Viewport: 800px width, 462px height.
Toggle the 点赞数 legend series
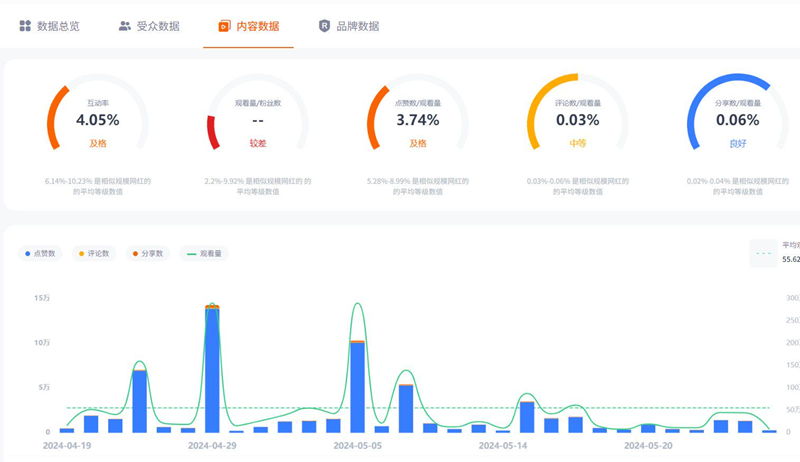[x=42, y=254]
